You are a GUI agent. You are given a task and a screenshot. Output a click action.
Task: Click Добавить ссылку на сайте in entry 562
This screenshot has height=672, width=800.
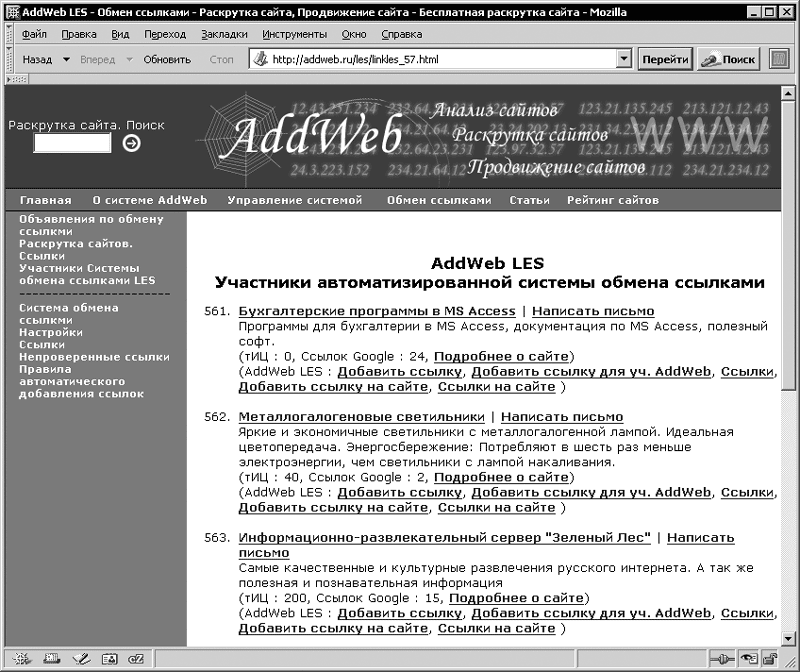coord(333,508)
